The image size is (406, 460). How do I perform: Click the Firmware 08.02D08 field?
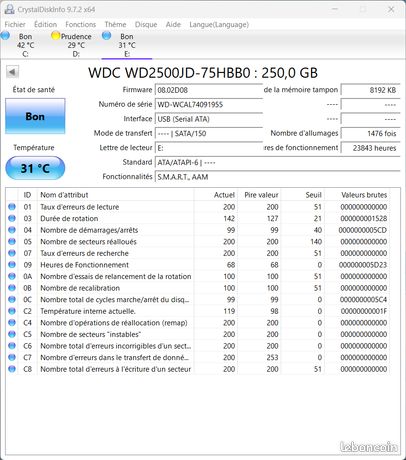pyautogui.click(x=209, y=90)
